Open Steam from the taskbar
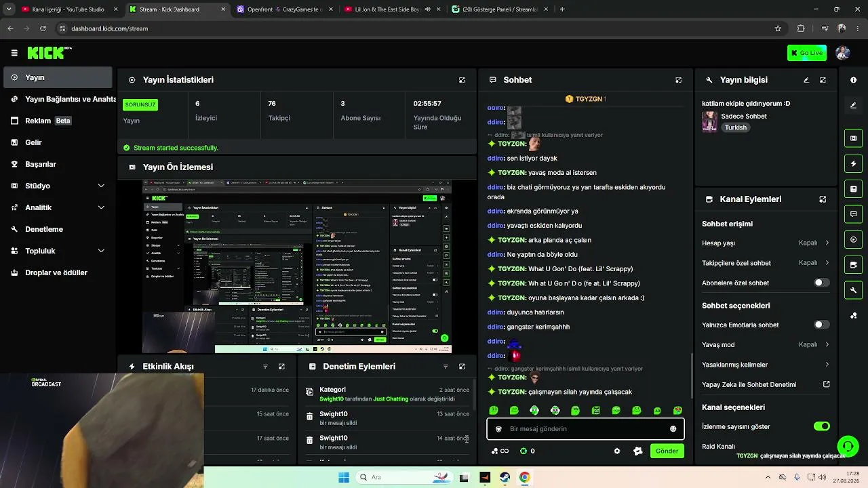Viewport: 868px width, 488px height. tap(505, 477)
